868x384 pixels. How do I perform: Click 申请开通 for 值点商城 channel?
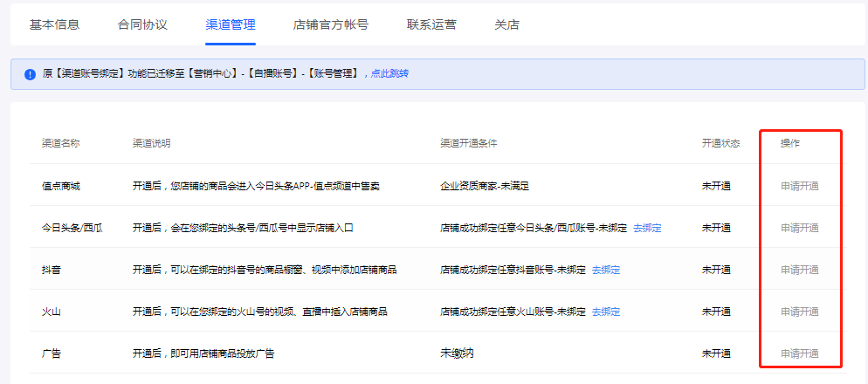(800, 186)
